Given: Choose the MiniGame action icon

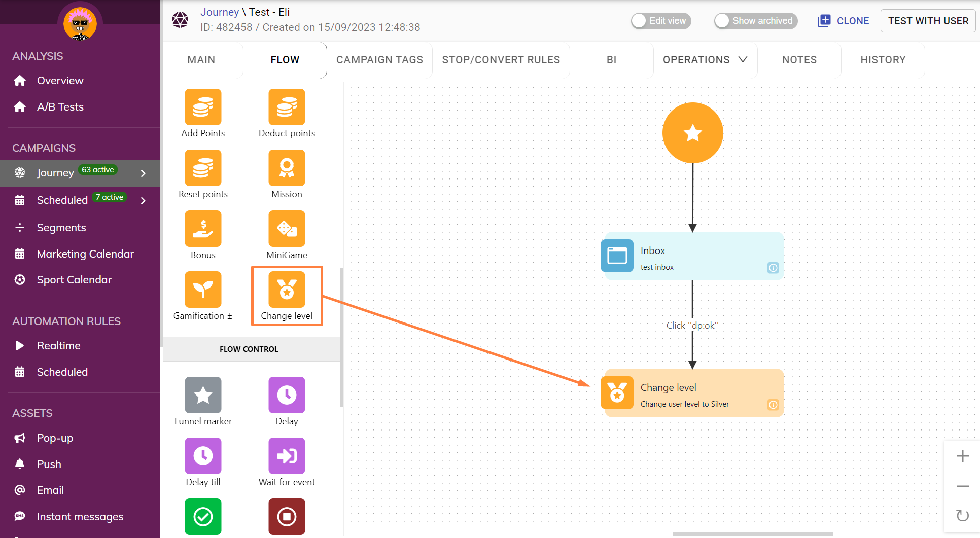Looking at the screenshot, I should click(x=287, y=229).
